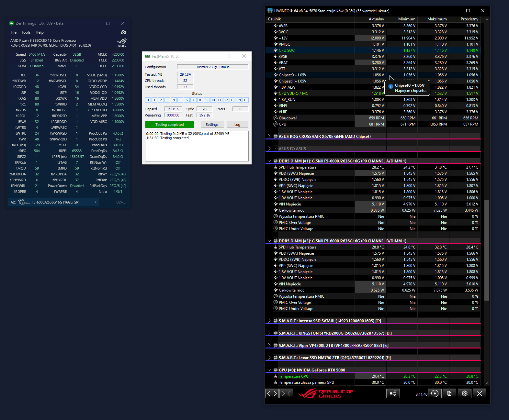
Task: Collapse HWiNFO columns with the inward arrows button
Action: (286, 393)
